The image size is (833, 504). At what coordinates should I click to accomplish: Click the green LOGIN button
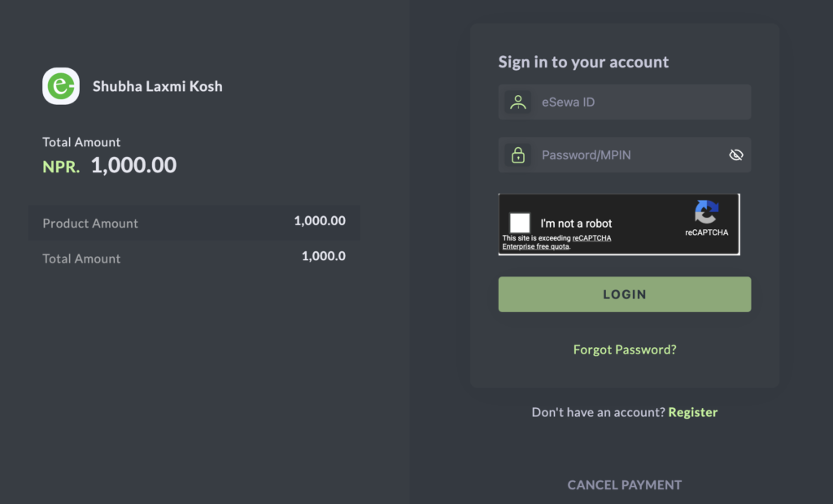pos(625,294)
